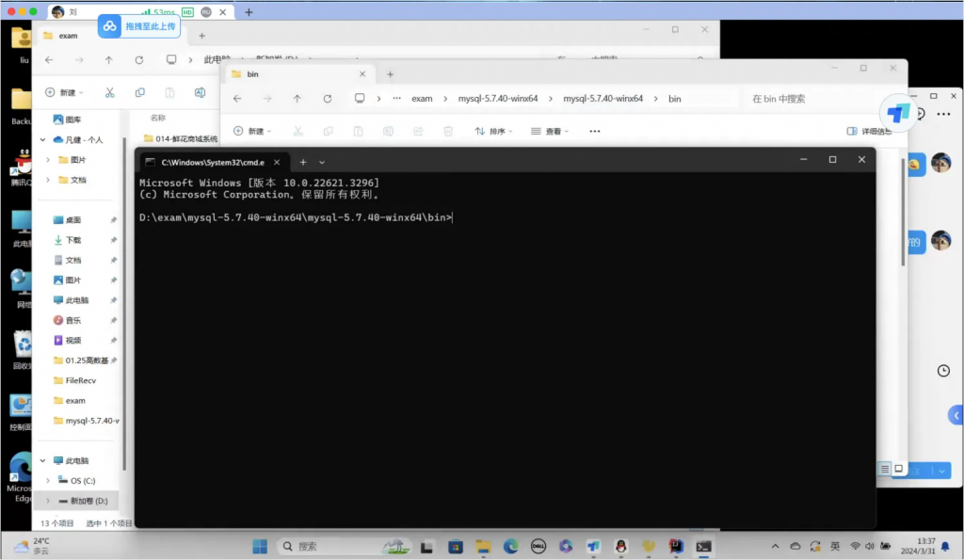Open the 查看 view dropdown menu
Screen dimensions: 964x560
click(550, 132)
